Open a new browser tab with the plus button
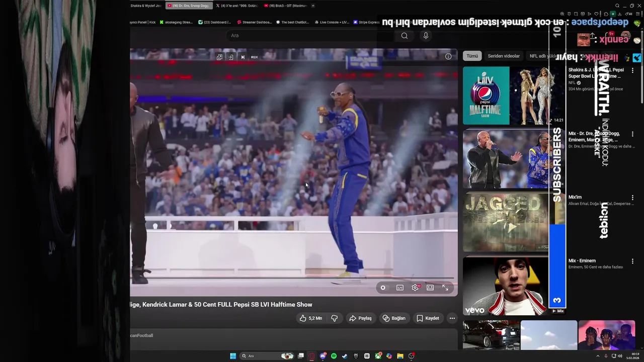The width and height of the screenshot is (644, 362). (313, 6)
